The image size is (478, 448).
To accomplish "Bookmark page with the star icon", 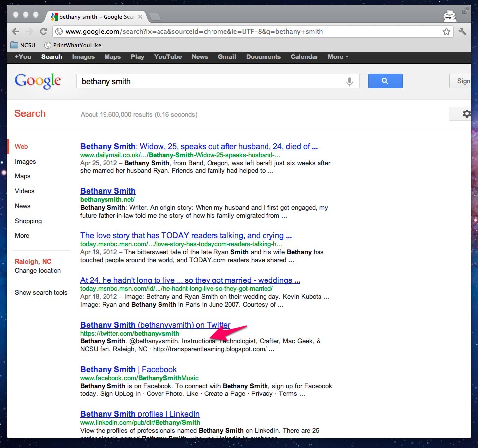I will click(x=446, y=31).
